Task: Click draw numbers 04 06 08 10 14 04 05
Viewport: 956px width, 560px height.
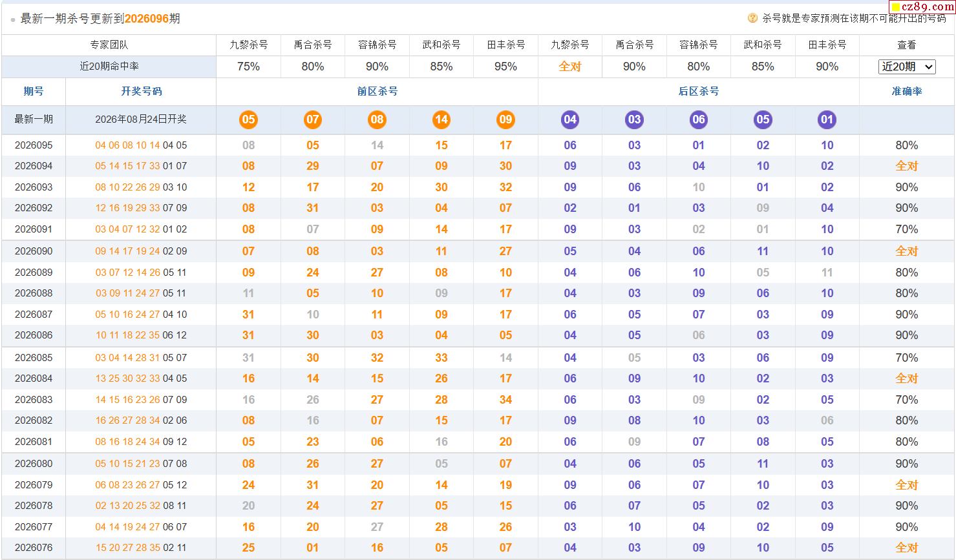Action: (141, 145)
